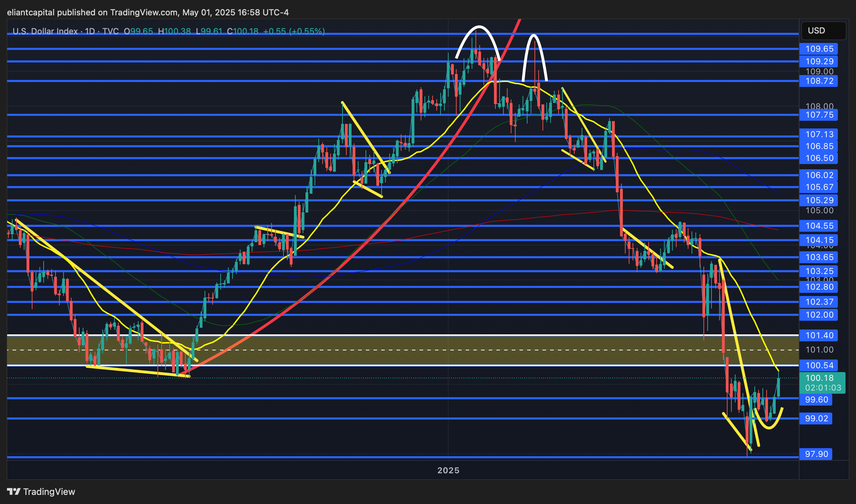Select the 105.29 price level label

[x=818, y=200]
